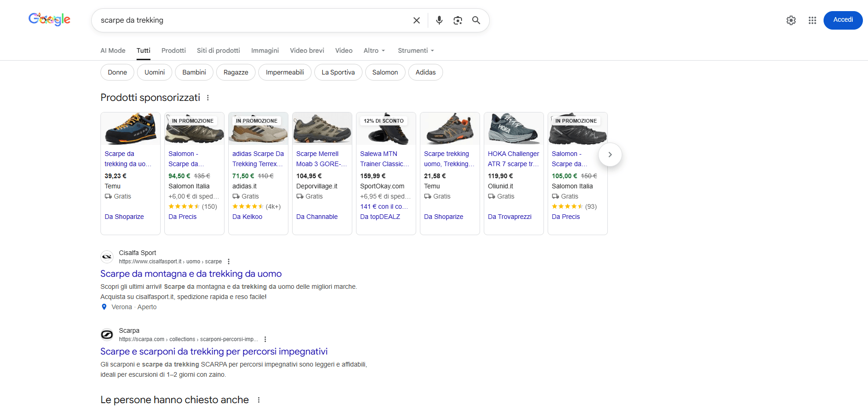Select the Tutti tab
This screenshot has width=868, height=411.
coord(144,50)
